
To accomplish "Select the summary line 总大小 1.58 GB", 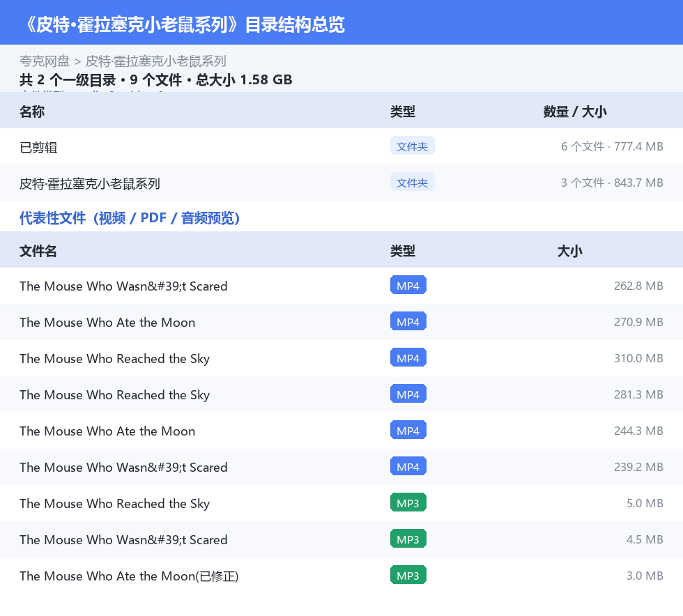I will tap(245, 79).
